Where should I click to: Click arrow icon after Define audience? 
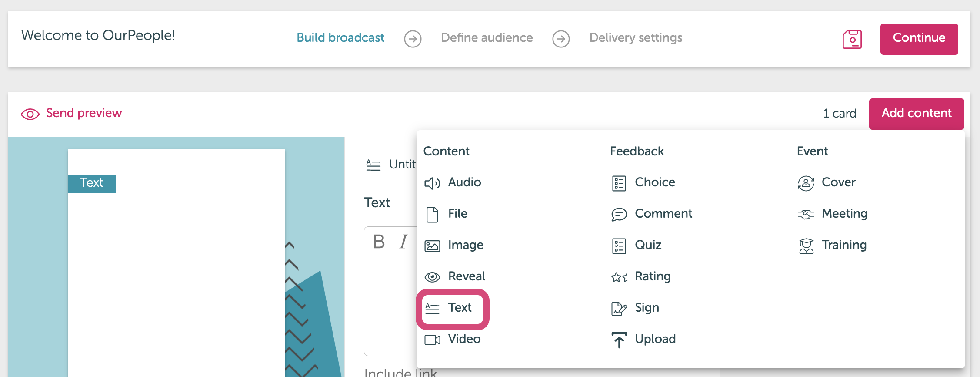click(561, 39)
